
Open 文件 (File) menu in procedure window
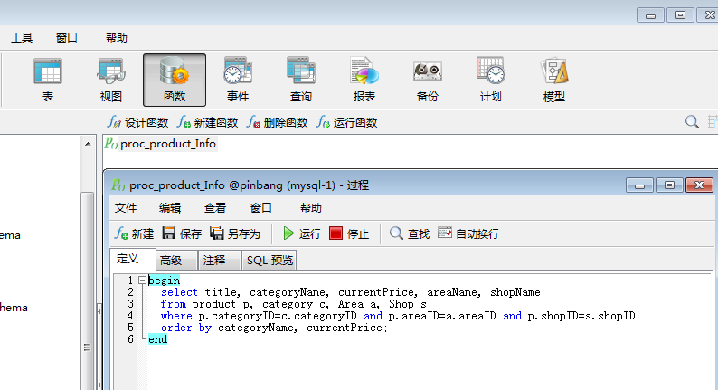pos(126,208)
